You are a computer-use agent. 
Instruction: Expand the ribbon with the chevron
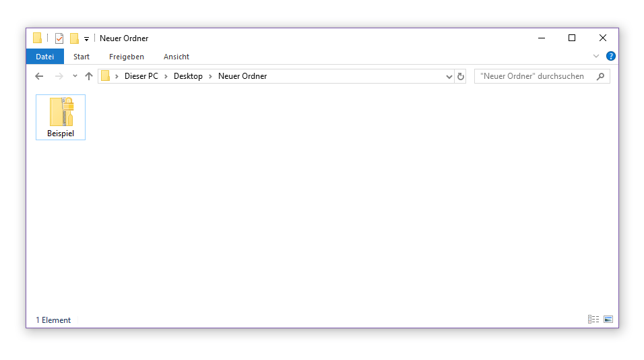tap(596, 57)
